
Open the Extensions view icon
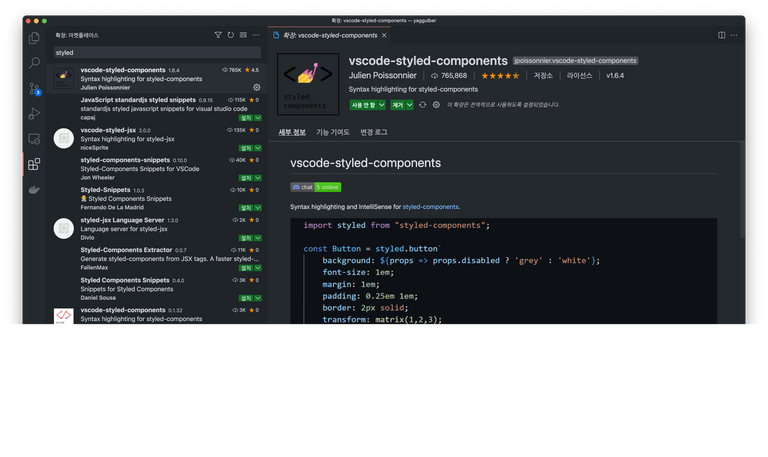(34, 164)
